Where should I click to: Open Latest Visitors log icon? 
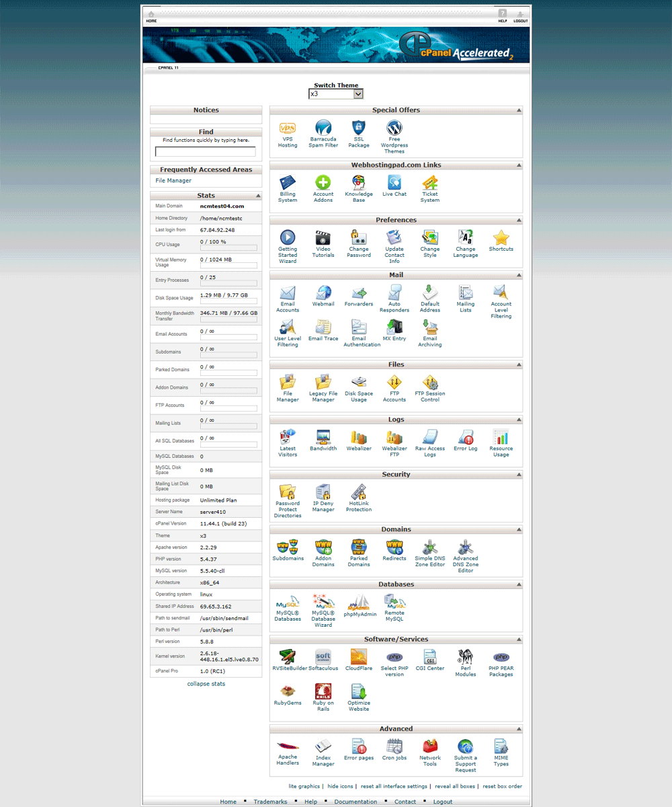click(x=288, y=437)
